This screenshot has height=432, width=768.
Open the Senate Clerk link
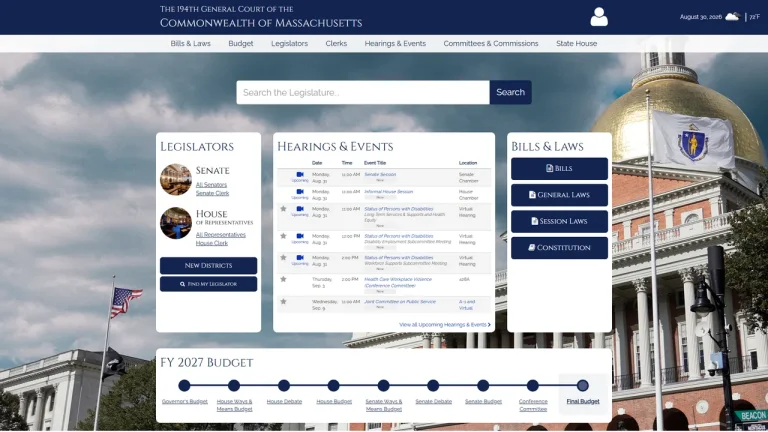[212, 193]
